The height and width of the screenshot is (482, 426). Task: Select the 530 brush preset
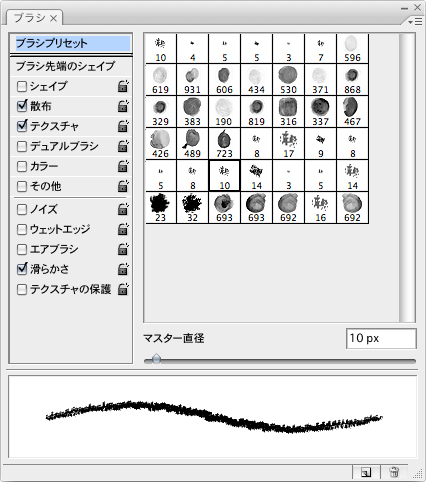288,80
